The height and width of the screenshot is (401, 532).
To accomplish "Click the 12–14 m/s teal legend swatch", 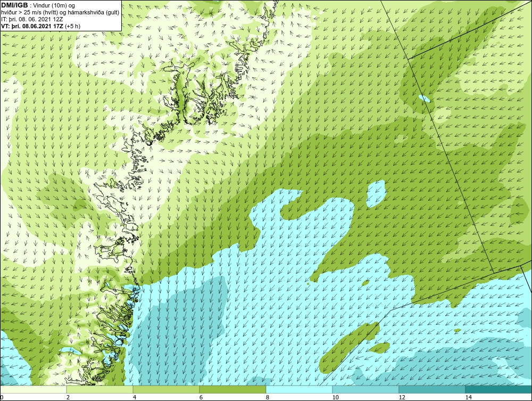I will click(432, 389).
